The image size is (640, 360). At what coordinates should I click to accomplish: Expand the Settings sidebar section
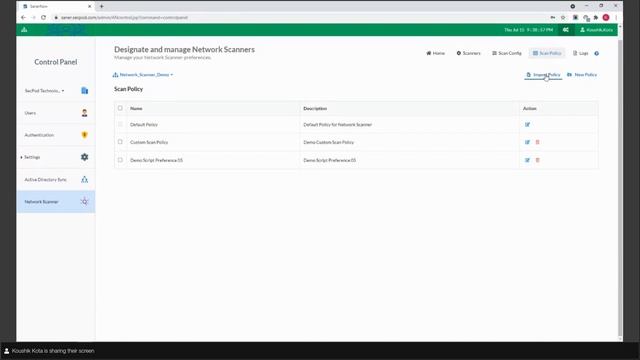[x=32, y=157]
